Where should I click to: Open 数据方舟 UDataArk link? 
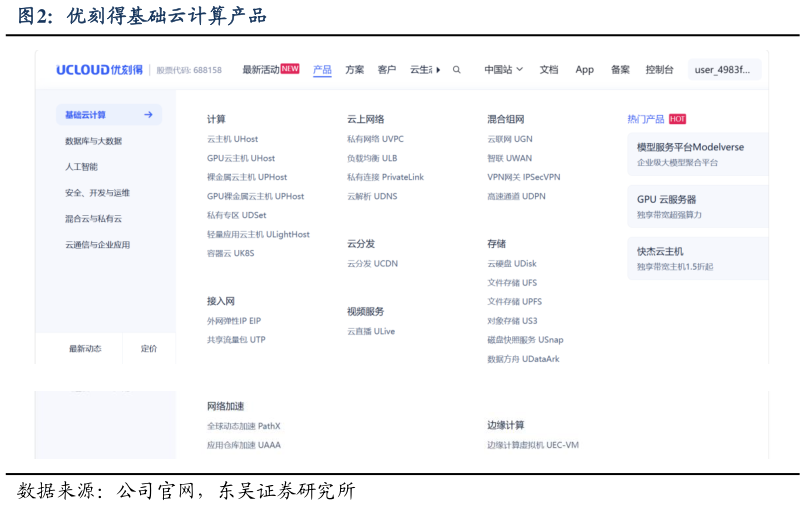(x=523, y=359)
